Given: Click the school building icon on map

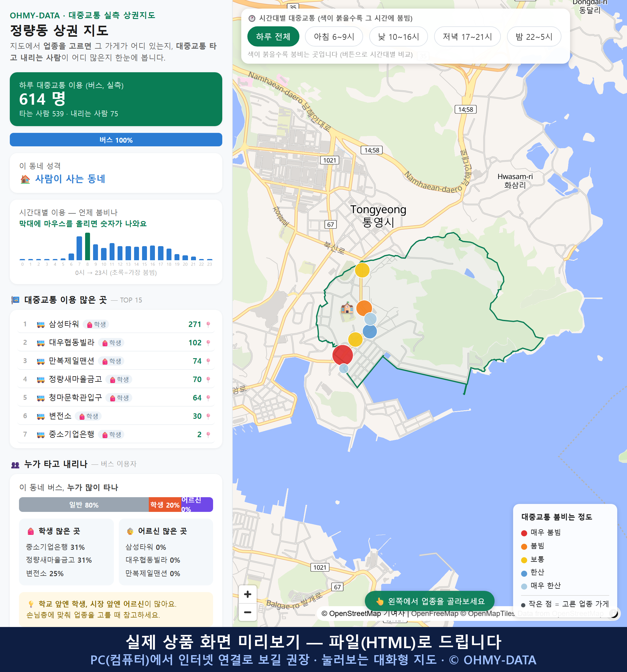Looking at the screenshot, I should (x=347, y=308).
